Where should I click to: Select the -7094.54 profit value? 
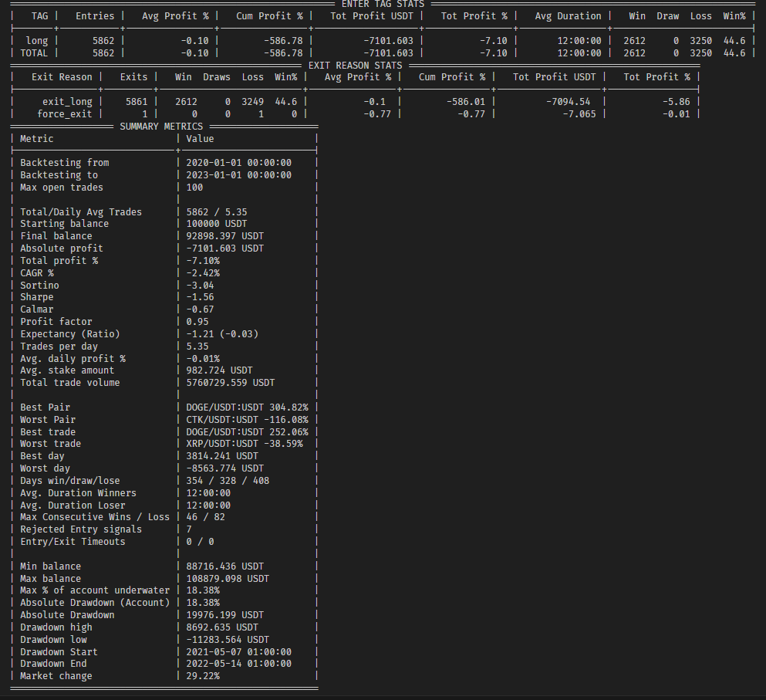click(x=569, y=102)
